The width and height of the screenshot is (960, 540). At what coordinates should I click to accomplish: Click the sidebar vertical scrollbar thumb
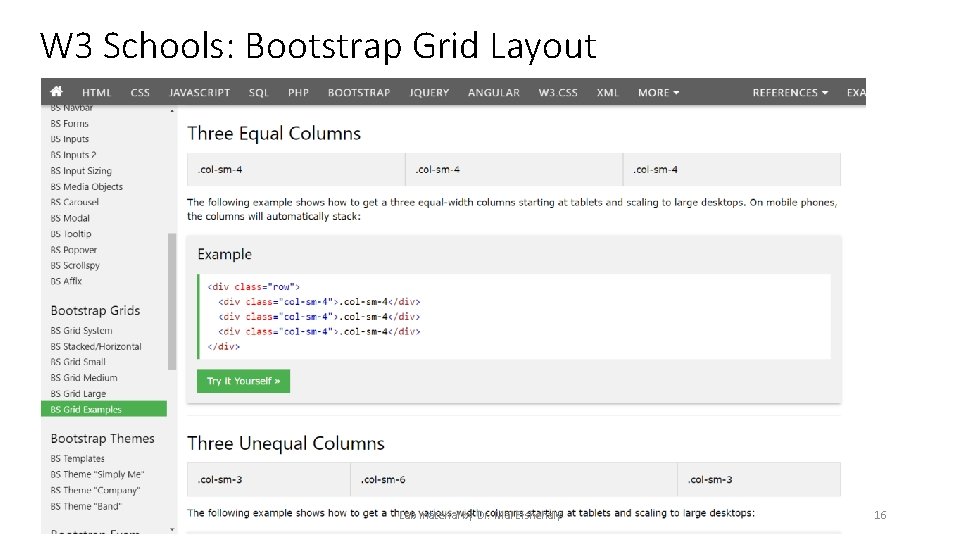pos(172,301)
